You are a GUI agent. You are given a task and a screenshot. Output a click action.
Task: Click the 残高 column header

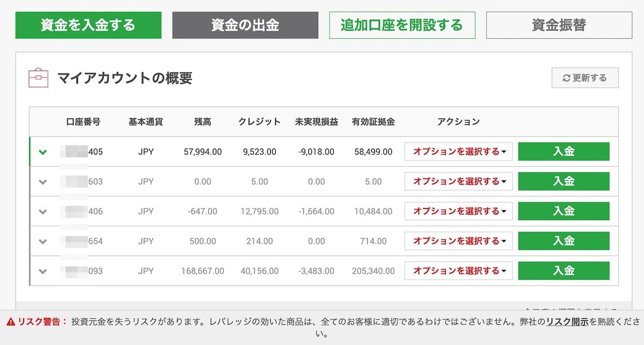tap(203, 121)
